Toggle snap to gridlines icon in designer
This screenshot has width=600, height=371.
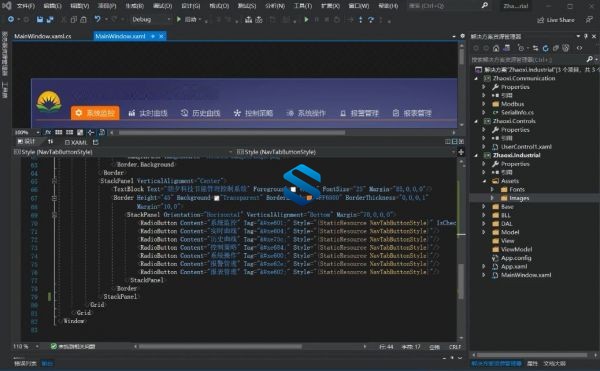click(69, 132)
